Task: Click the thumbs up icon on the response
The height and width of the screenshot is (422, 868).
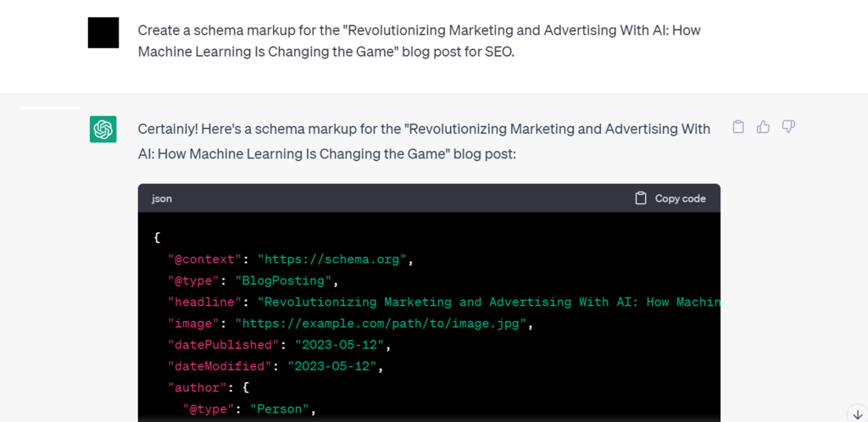Action: point(763,127)
